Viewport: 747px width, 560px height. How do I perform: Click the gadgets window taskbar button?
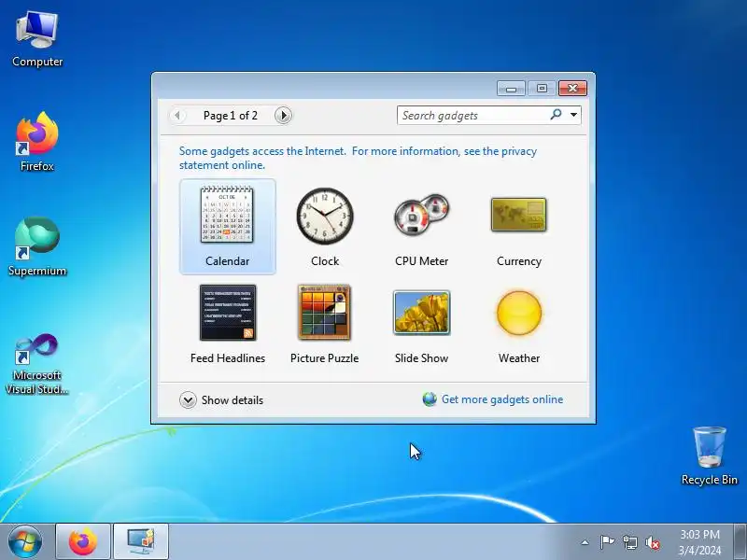(141, 542)
